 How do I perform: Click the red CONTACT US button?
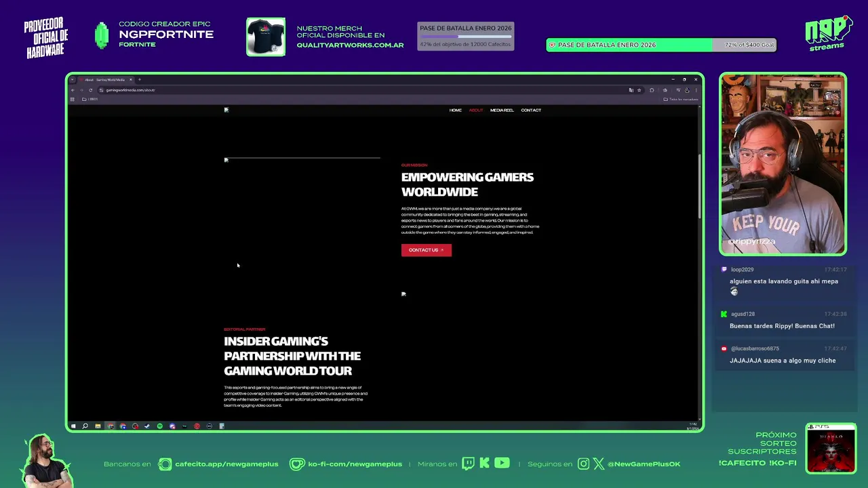click(x=426, y=250)
